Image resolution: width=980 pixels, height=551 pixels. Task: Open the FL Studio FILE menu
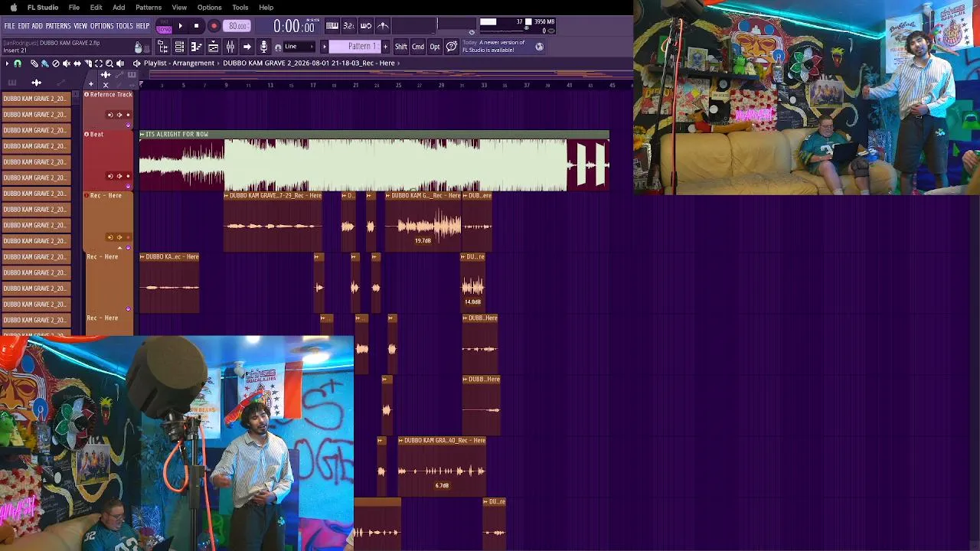(x=9, y=26)
